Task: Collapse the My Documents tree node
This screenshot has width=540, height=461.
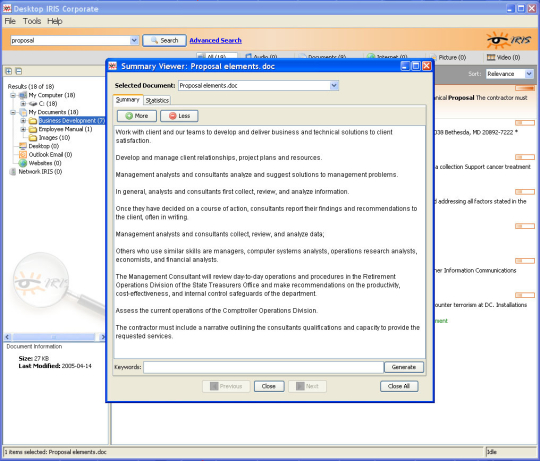Action: click(13, 112)
